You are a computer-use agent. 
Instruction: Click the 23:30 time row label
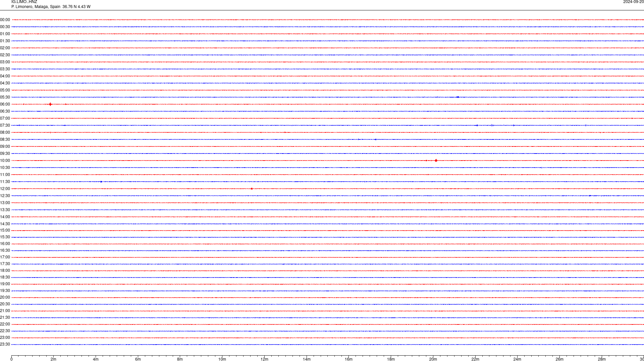click(5, 344)
